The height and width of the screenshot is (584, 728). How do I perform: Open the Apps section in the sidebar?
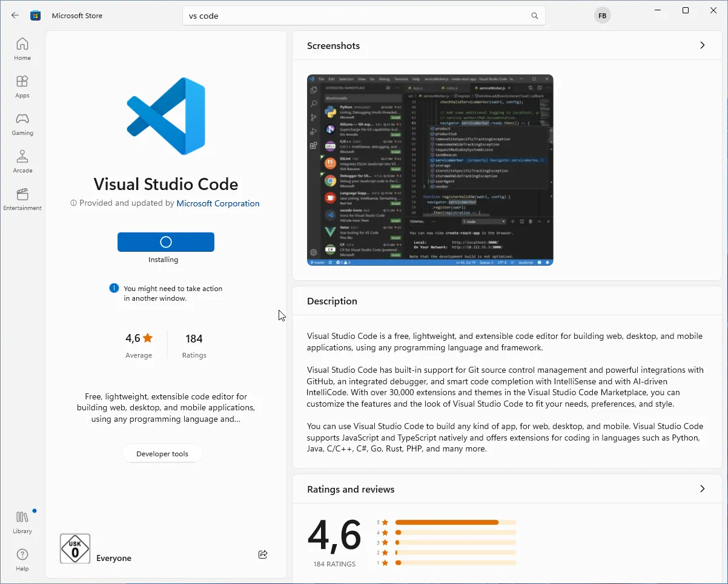22,85
